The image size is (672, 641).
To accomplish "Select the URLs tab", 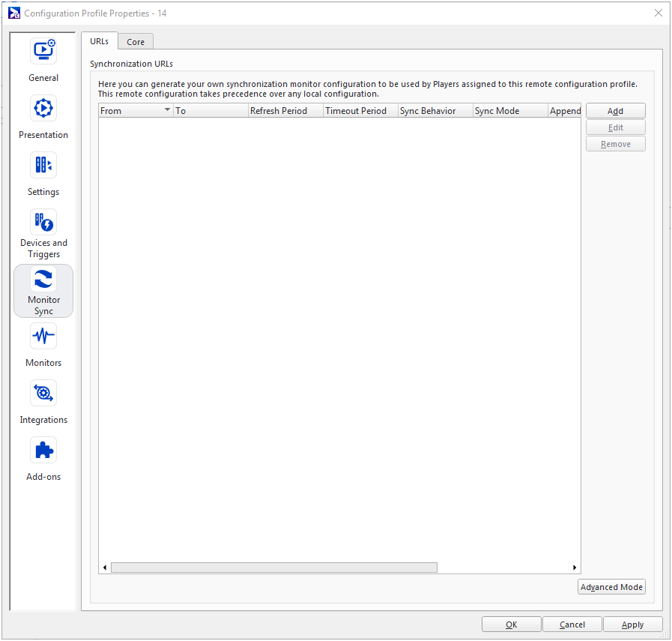I will click(x=99, y=41).
